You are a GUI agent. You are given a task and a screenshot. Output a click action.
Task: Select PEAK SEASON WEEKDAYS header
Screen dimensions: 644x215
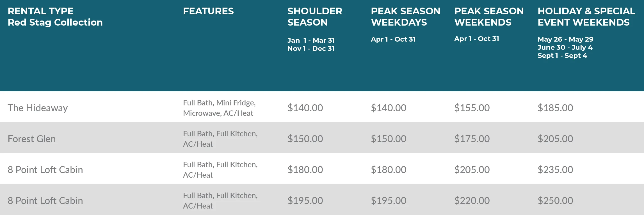pyautogui.click(x=405, y=17)
